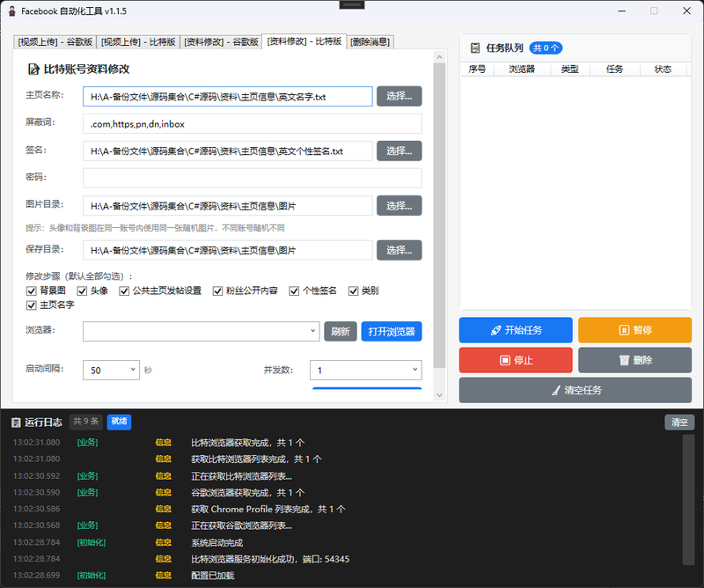
Task: Click the form panel scroll up arrow
Action: coord(439,57)
